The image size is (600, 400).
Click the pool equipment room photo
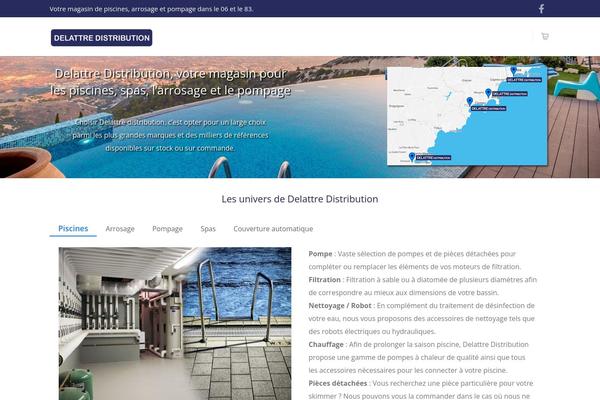pyautogui.click(x=175, y=323)
